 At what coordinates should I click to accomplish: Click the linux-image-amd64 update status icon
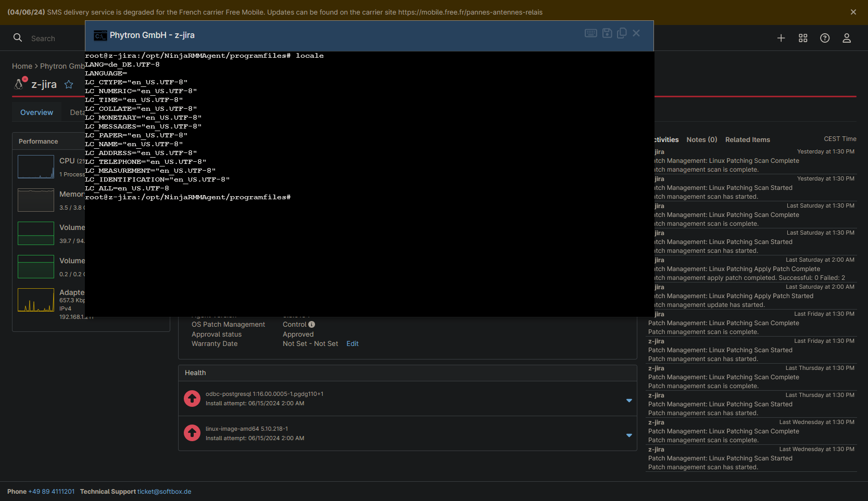pos(192,433)
